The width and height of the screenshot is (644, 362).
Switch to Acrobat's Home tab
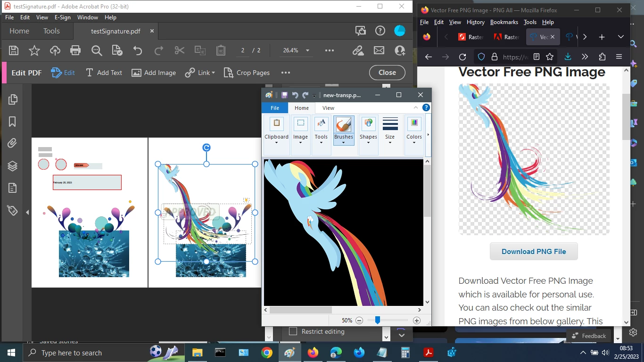pyautogui.click(x=19, y=31)
